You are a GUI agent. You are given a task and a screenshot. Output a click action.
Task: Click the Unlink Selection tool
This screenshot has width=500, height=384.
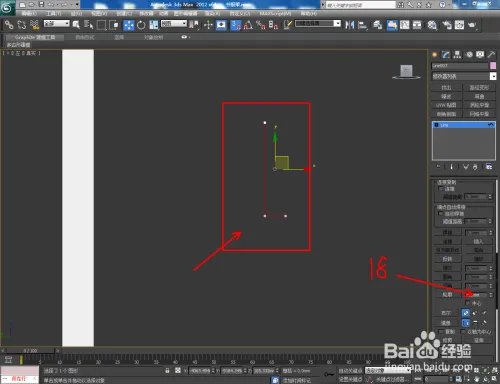[x=22, y=25]
